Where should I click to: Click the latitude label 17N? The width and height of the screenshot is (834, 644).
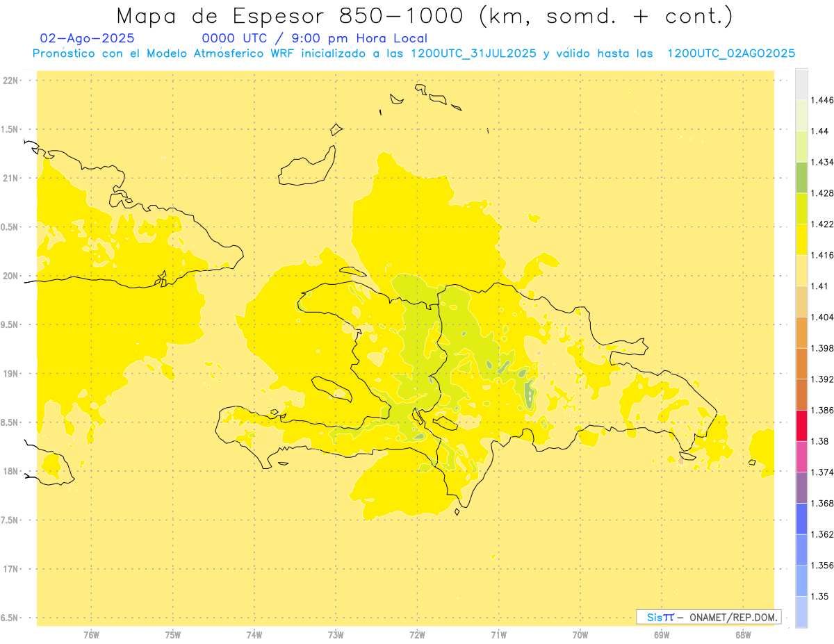[x=10, y=569]
